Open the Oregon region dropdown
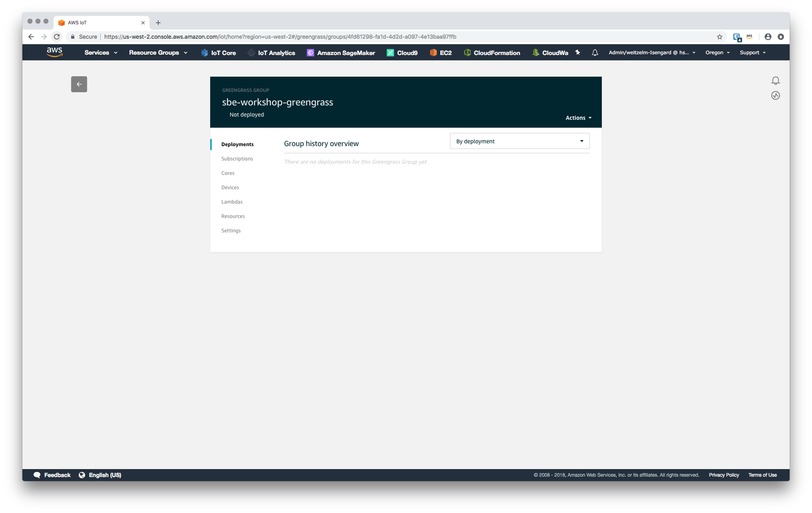 coord(718,53)
